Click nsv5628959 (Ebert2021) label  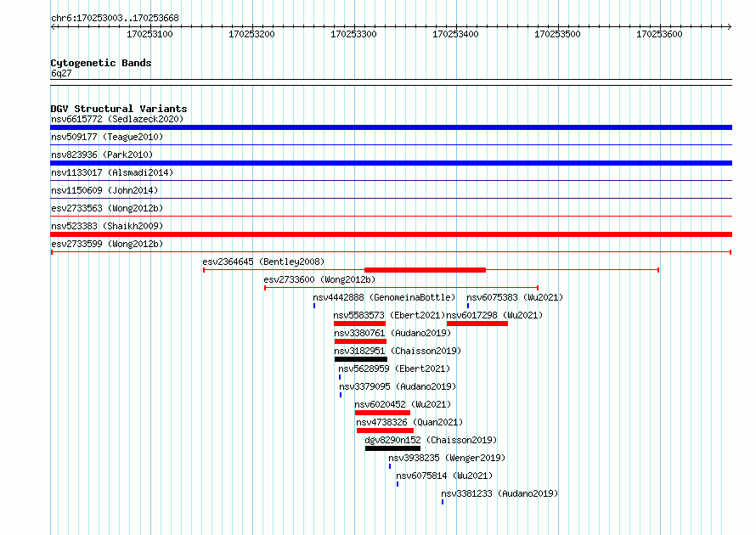[x=394, y=369]
